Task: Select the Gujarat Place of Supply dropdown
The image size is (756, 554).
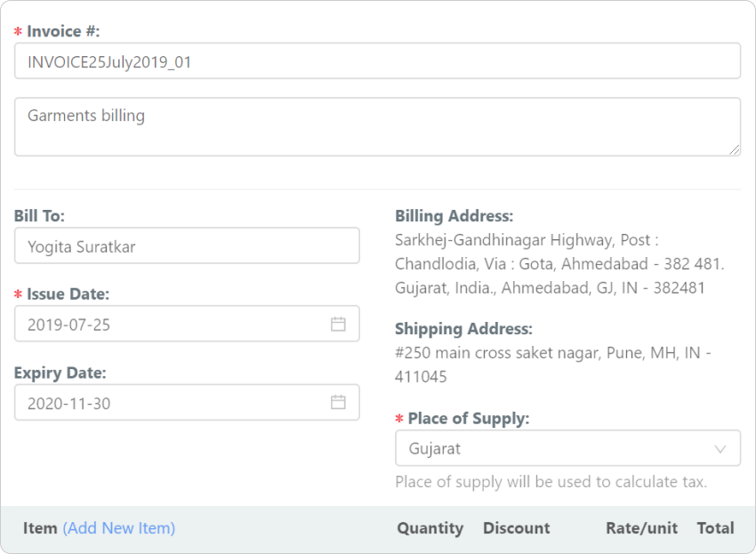Action: tap(551, 449)
